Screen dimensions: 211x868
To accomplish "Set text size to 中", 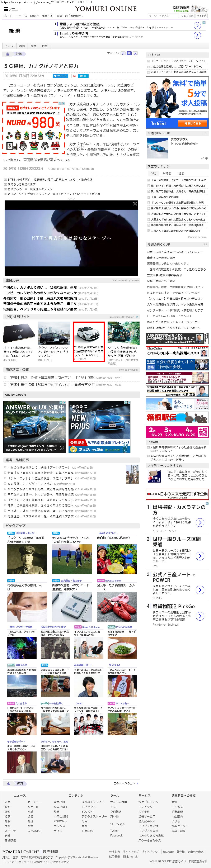I will click(x=129, y=53).
